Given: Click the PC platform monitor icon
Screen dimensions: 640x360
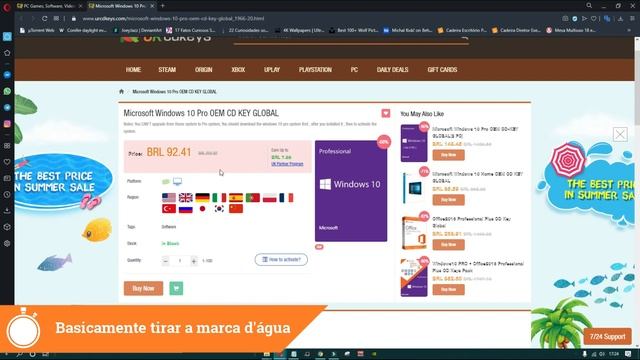Looking at the screenshot, I should [x=177, y=181].
